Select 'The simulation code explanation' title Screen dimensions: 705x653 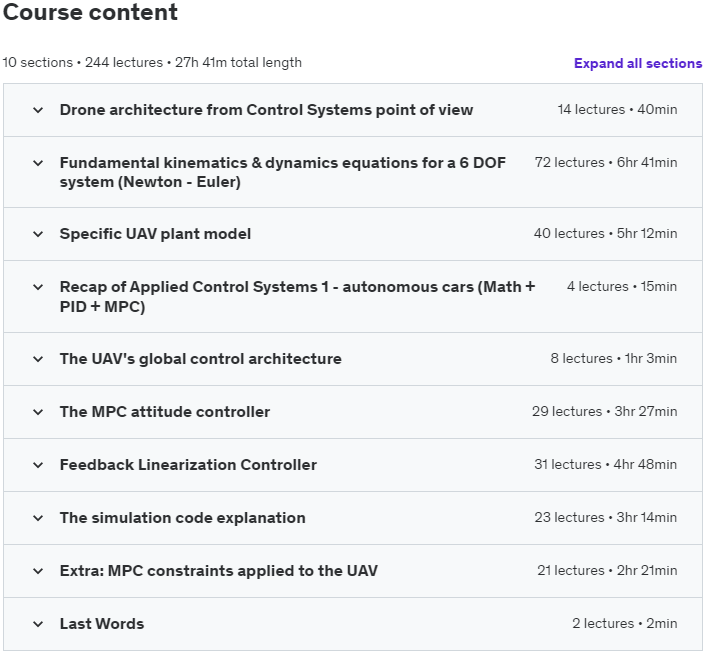pos(183,518)
